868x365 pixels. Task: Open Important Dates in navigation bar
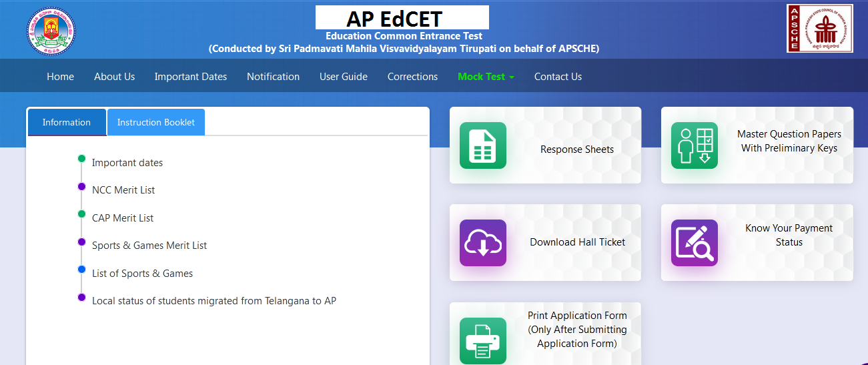tap(191, 77)
